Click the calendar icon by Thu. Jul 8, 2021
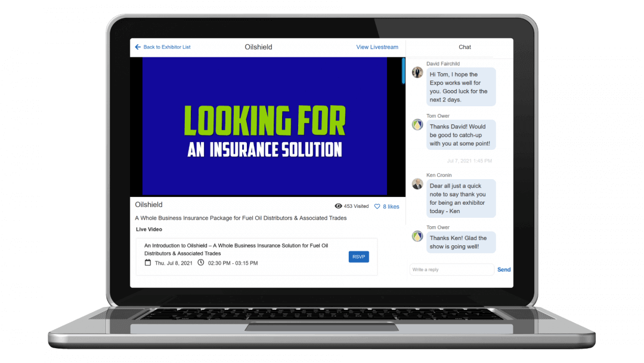The image size is (644, 363). coord(148,263)
